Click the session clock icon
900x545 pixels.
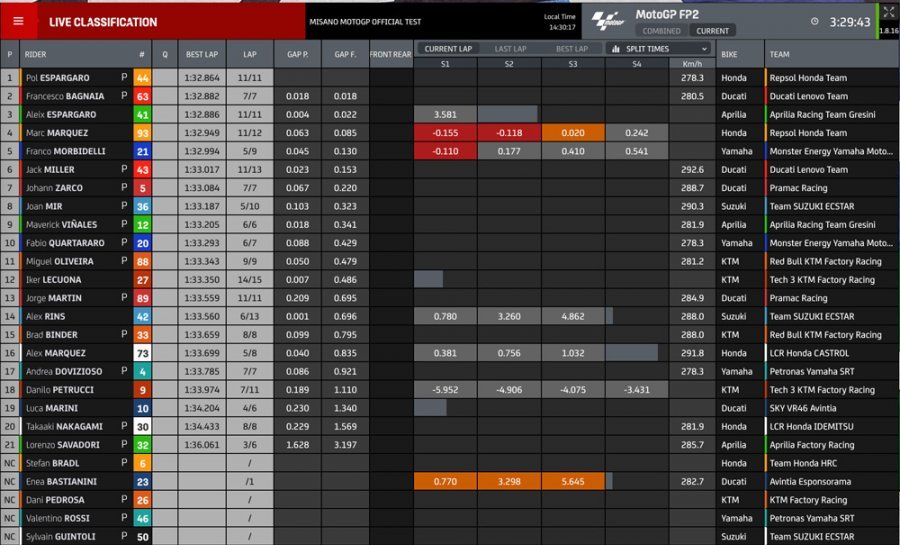[x=814, y=21]
